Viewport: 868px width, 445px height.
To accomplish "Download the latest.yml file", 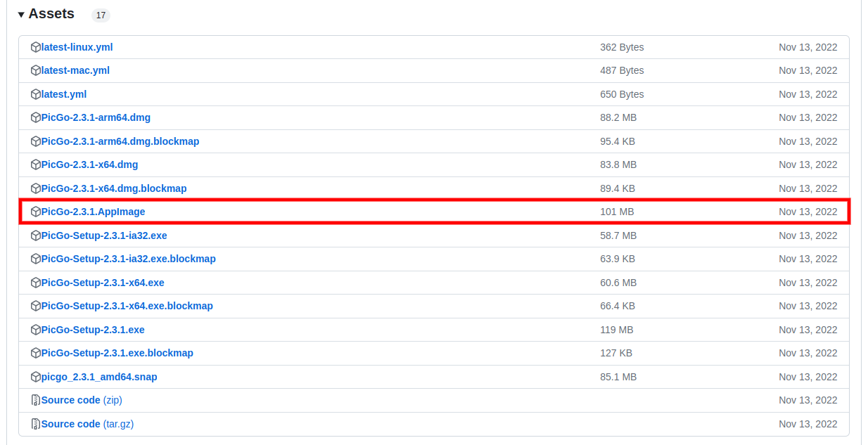I will 64,94.
